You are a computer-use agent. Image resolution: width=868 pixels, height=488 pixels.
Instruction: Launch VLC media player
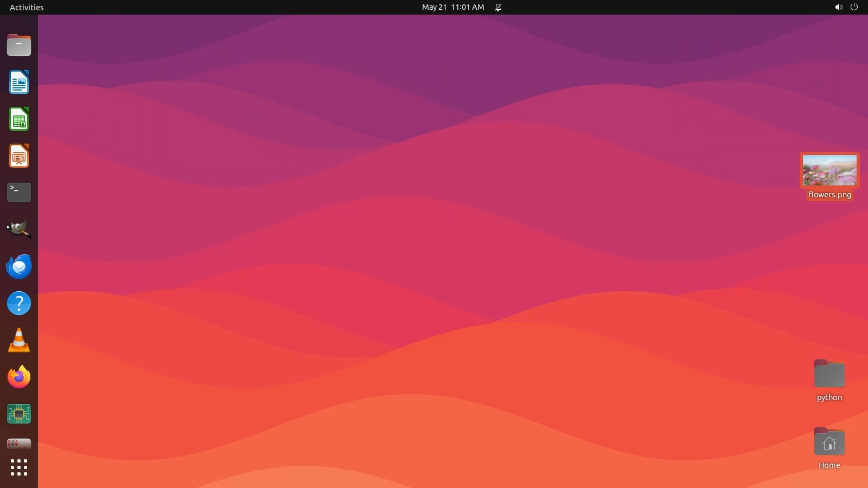[19, 340]
